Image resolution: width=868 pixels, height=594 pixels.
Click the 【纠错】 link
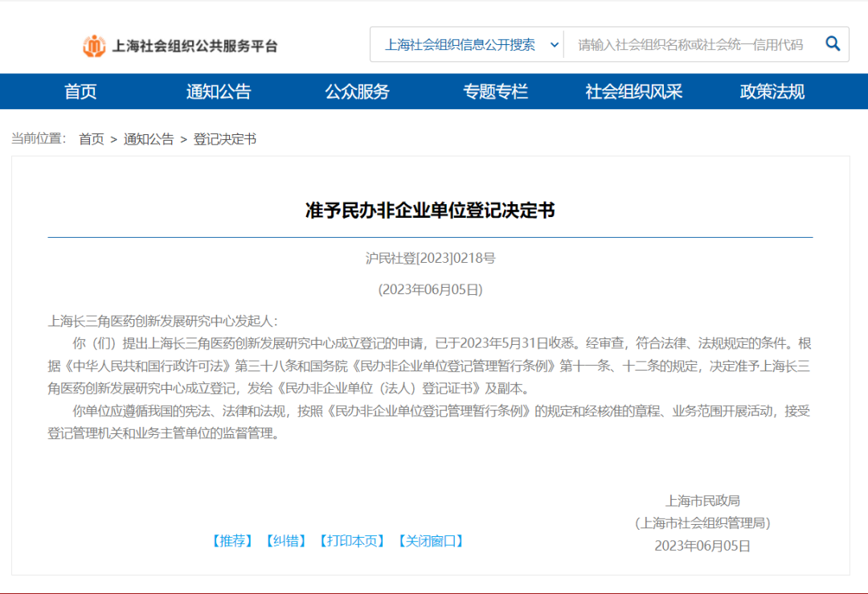click(286, 541)
